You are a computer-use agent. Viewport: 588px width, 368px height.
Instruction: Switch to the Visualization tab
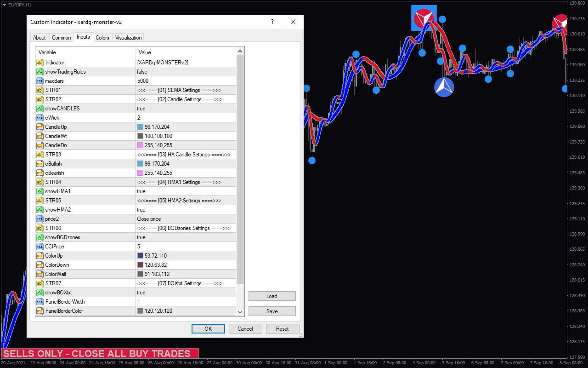(129, 38)
